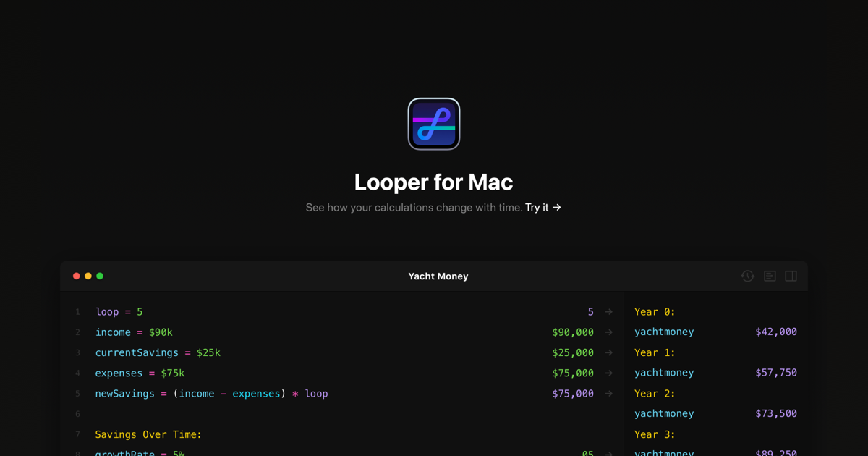Viewport: 868px width, 456px height.
Task: Toggle the timeline arrow on the expenses line
Action: tap(608, 373)
